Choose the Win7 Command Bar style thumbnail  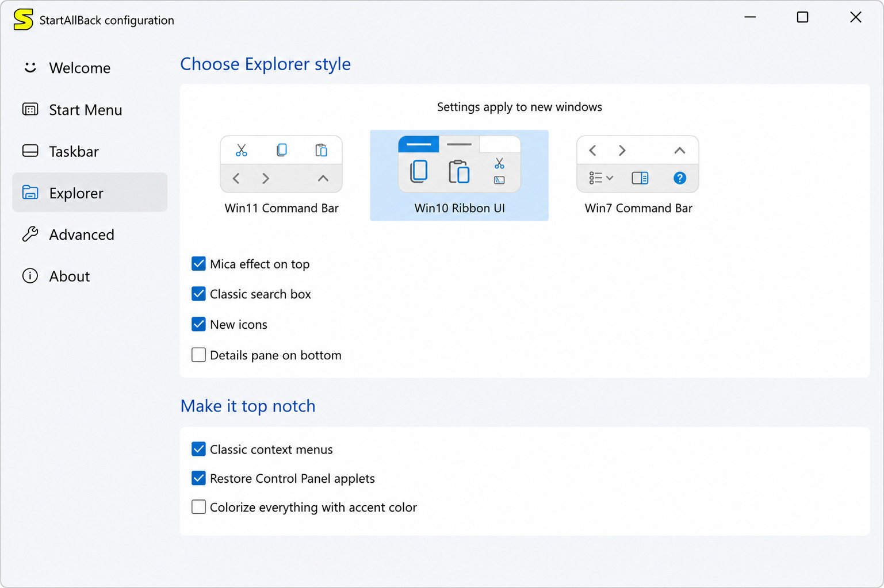pos(637,164)
